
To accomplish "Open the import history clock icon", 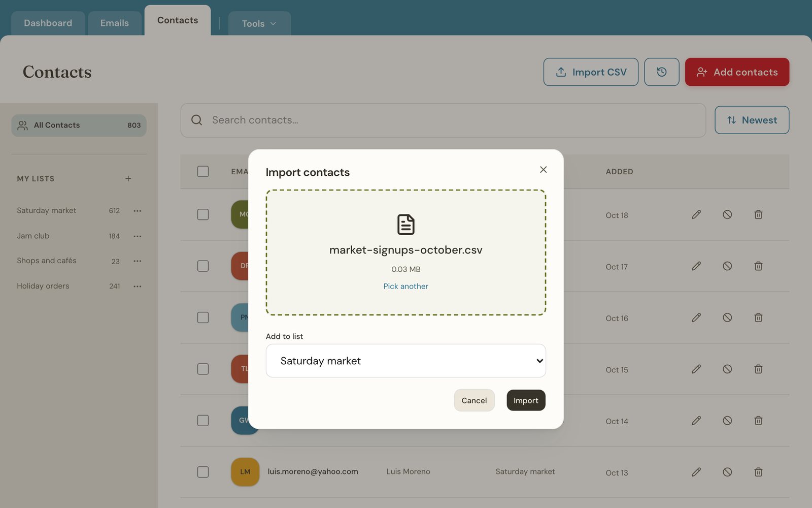I will click(661, 72).
